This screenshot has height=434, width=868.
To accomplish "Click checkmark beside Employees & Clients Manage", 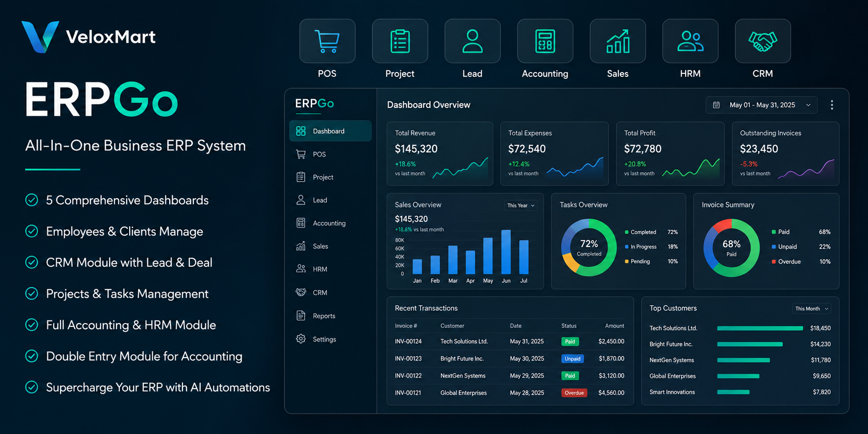I will click(x=32, y=231).
